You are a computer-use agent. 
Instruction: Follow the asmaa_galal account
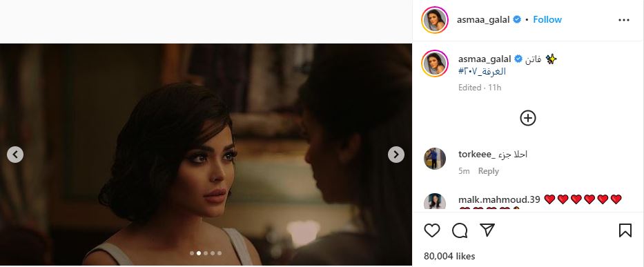[547, 20]
